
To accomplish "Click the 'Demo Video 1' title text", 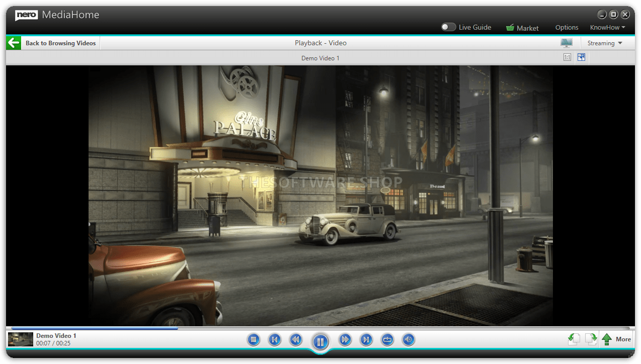I will [56, 336].
